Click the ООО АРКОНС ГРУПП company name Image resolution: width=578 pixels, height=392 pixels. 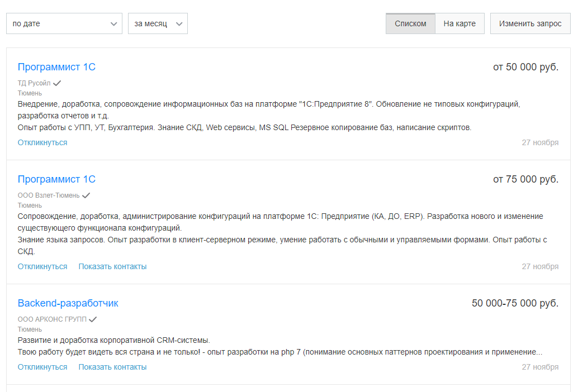[x=52, y=319]
